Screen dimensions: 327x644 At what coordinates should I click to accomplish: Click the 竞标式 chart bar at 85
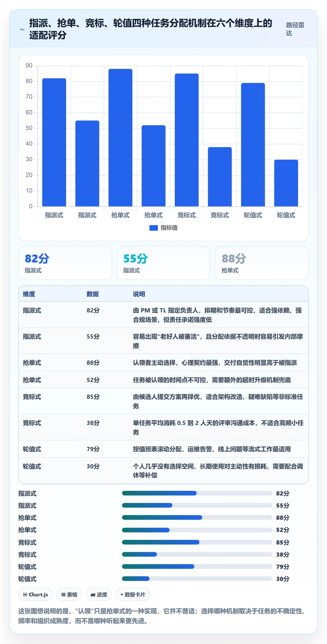(187, 140)
